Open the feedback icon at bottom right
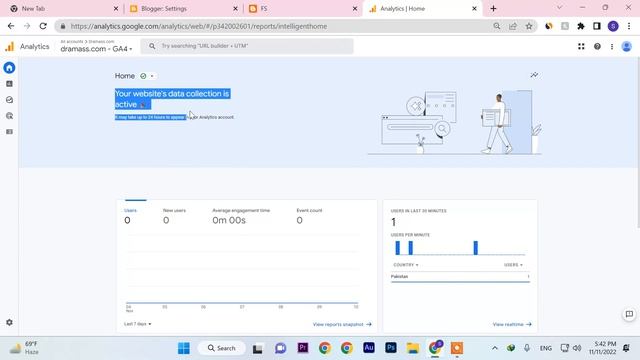The height and width of the screenshot is (360, 640). tap(629, 314)
